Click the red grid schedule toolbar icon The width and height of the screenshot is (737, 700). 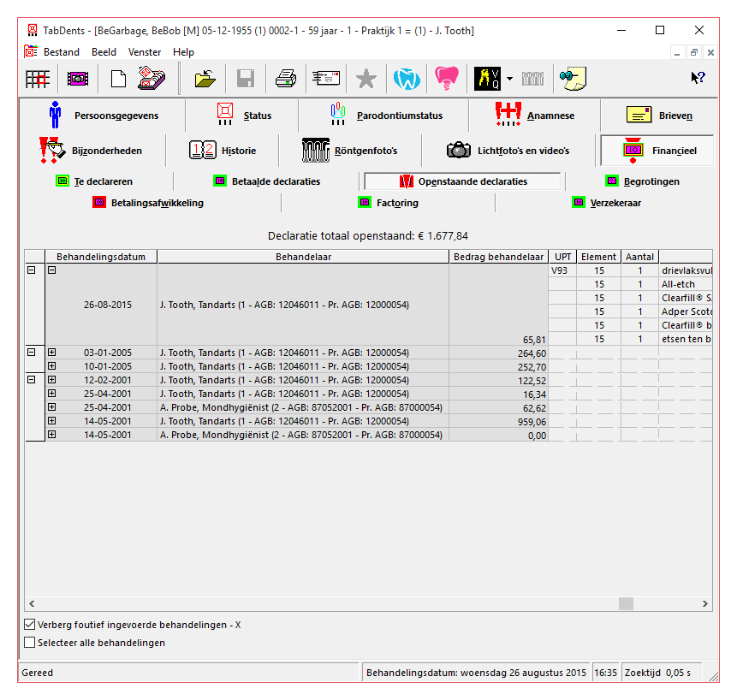(38, 79)
